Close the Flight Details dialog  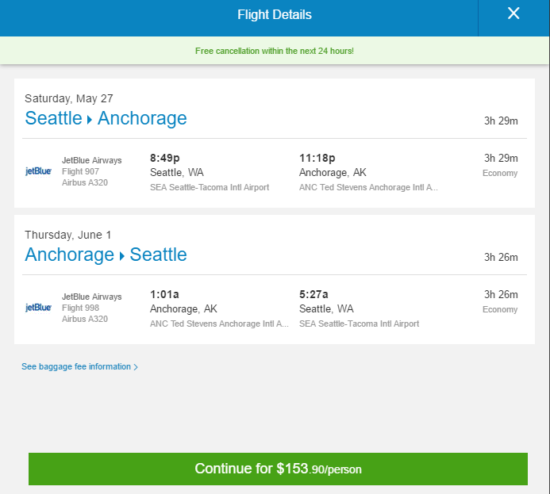(x=513, y=14)
